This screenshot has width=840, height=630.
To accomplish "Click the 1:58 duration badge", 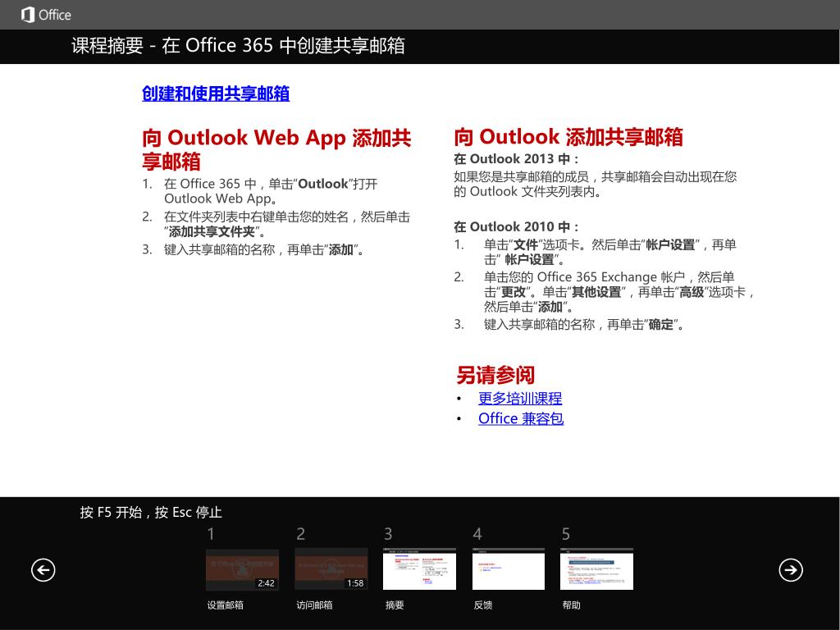I will click(x=355, y=583).
